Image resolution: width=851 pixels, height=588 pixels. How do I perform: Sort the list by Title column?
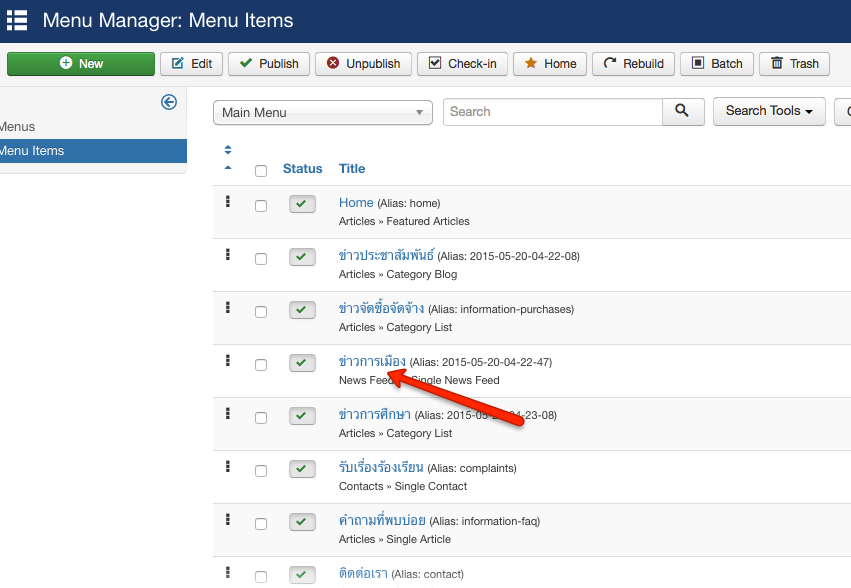tap(352, 169)
